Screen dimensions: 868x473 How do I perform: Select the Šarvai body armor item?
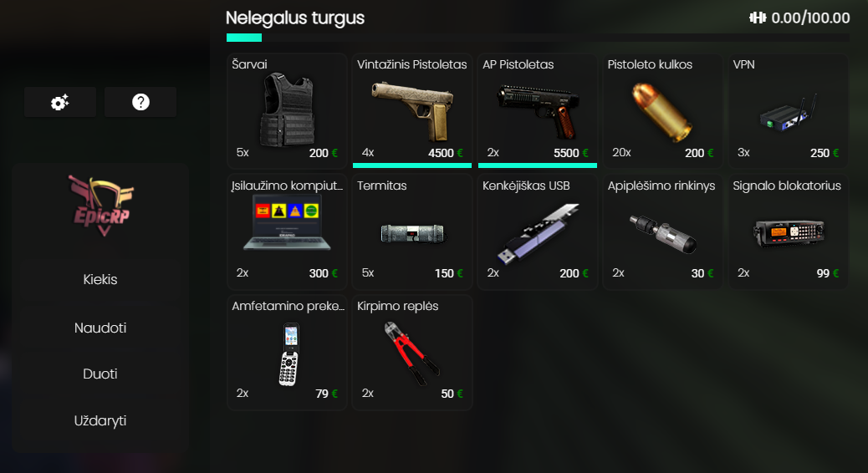[288, 110]
